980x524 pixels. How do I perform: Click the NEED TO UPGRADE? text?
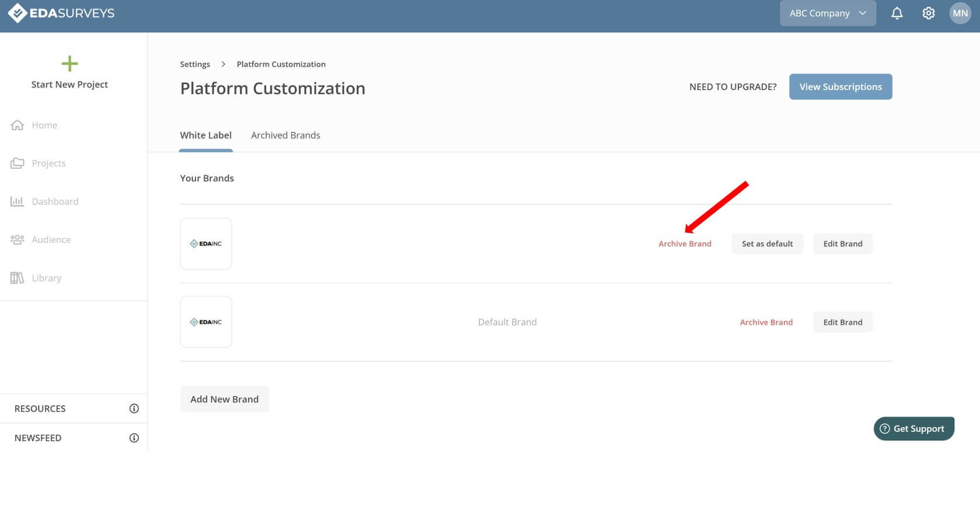733,87
